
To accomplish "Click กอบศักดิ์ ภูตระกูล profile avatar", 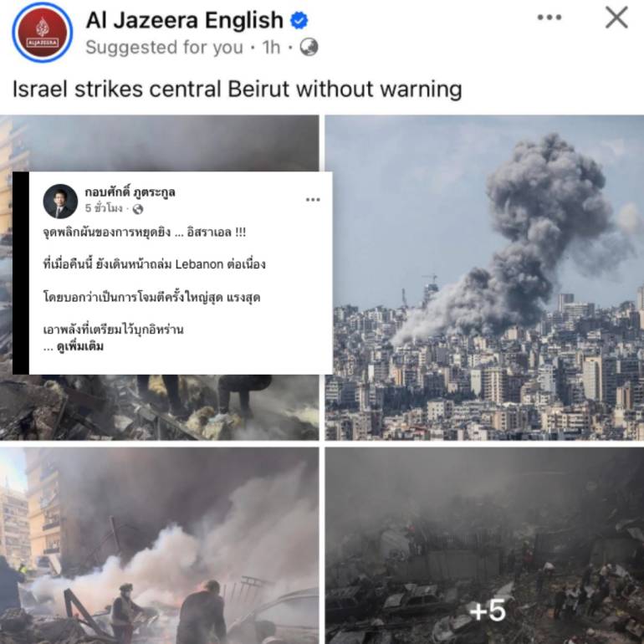I will (60, 201).
